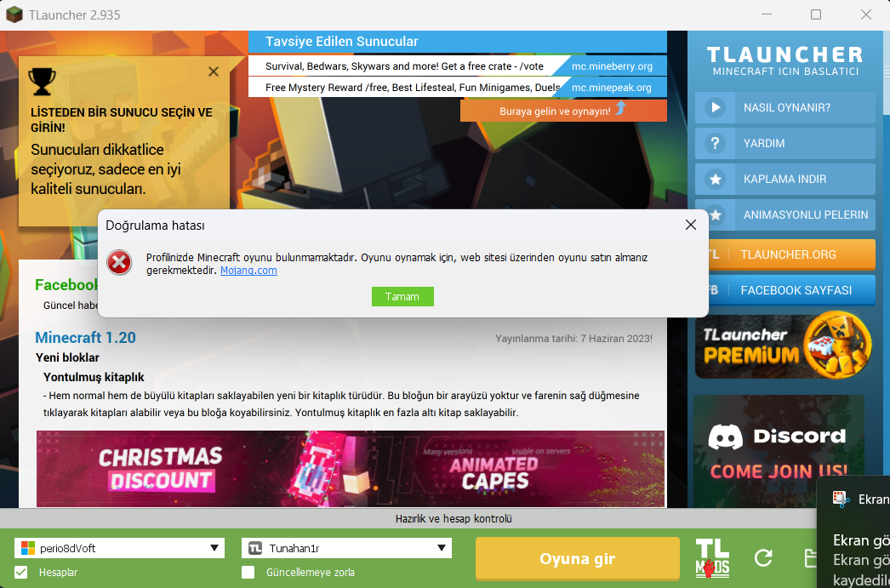Open the NASIL OYNANIR? menu entry
Screen dimensions: 890x588
point(785,107)
